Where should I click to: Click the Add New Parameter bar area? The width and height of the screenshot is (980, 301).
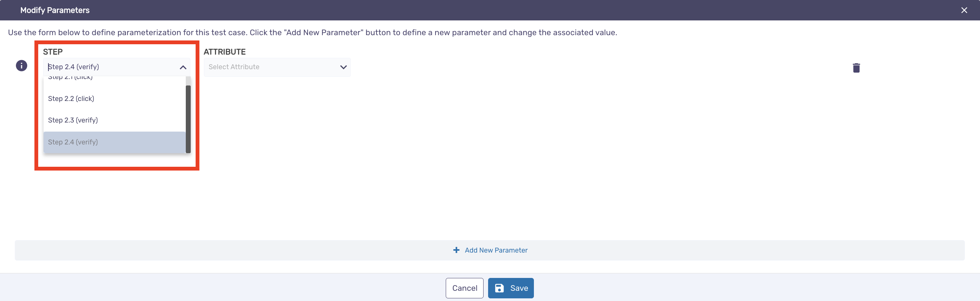(490, 250)
